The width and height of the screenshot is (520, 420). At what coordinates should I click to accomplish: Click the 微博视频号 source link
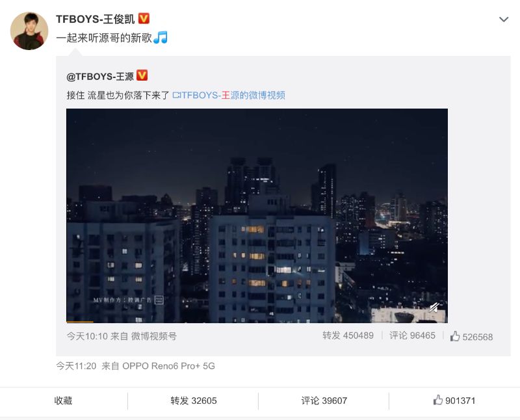(154, 336)
